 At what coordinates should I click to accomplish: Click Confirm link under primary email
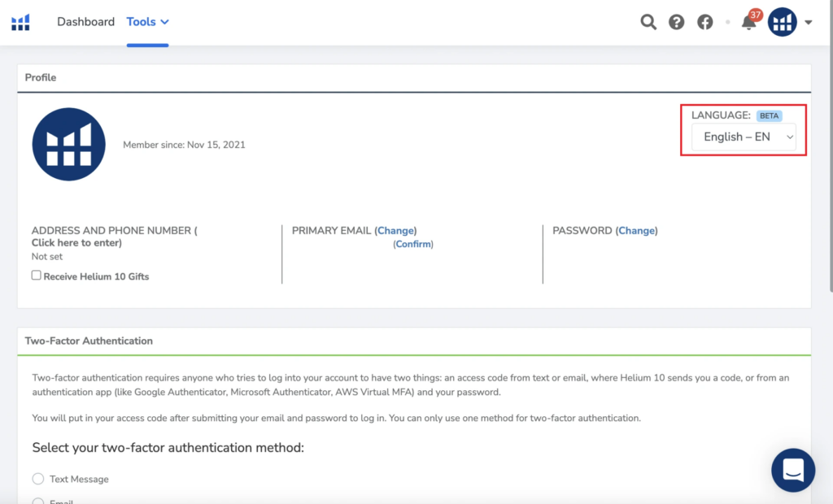pyautogui.click(x=413, y=244)
